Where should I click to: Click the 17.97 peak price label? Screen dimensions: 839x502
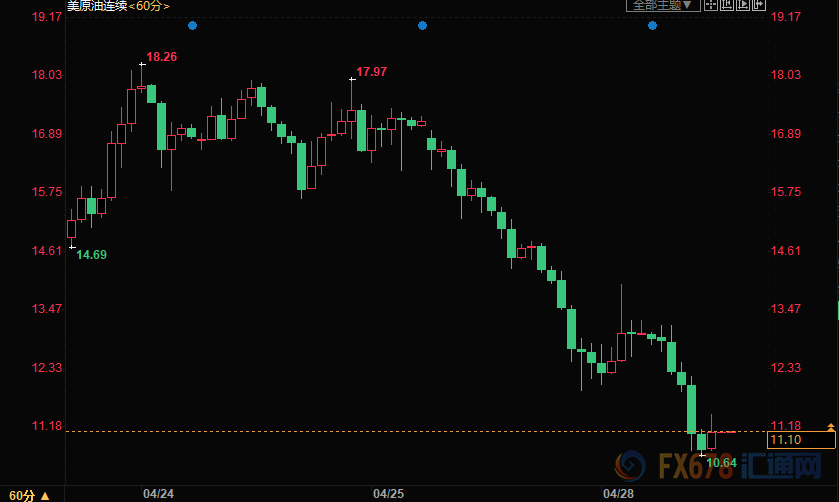pyautogui.click(x=371, y=72)
